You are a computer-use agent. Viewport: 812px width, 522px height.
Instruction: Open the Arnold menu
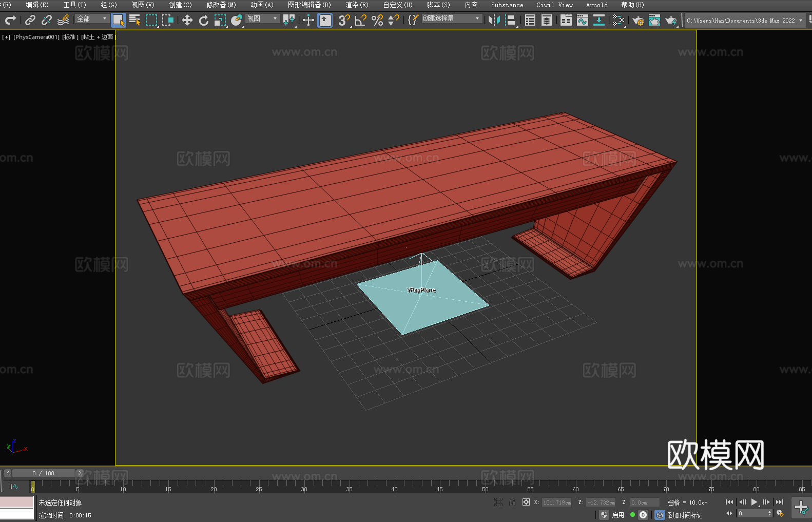point(596,5)
